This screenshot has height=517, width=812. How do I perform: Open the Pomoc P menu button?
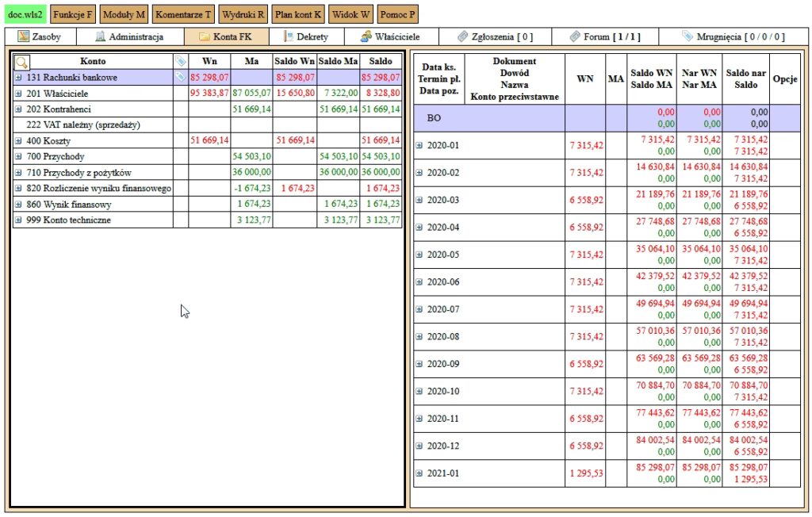tap(397, 14)
